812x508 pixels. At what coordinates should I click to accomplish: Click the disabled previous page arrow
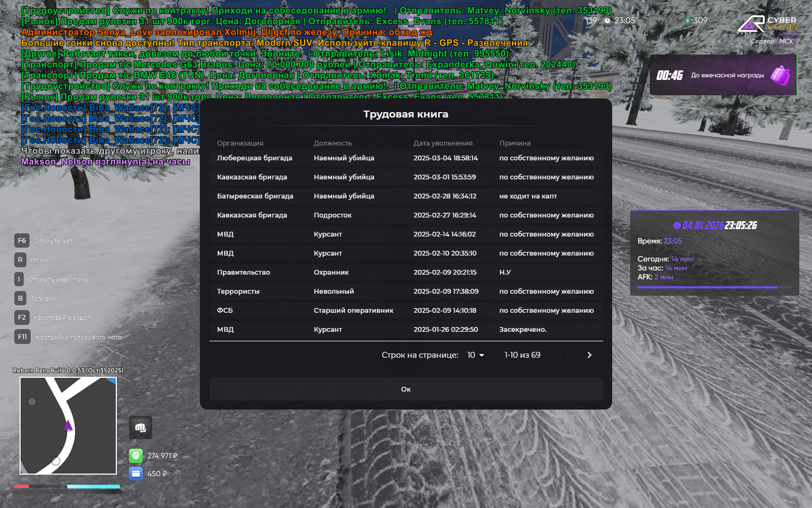(x=564, y=355)
